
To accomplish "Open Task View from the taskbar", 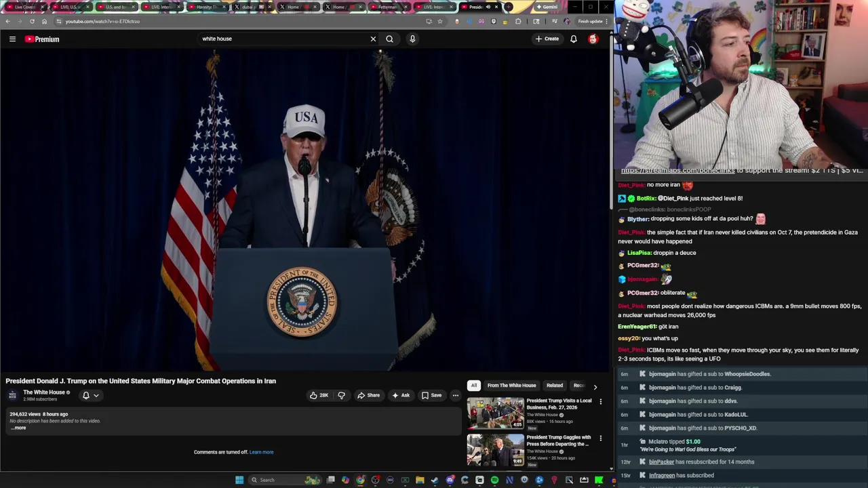I will (x=330, y=480).
